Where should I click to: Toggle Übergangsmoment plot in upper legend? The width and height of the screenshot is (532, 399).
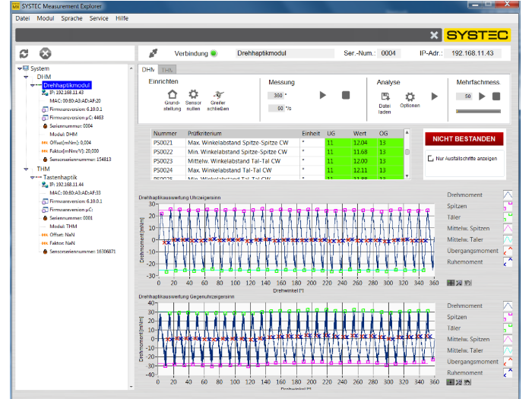tap(508, 251)
